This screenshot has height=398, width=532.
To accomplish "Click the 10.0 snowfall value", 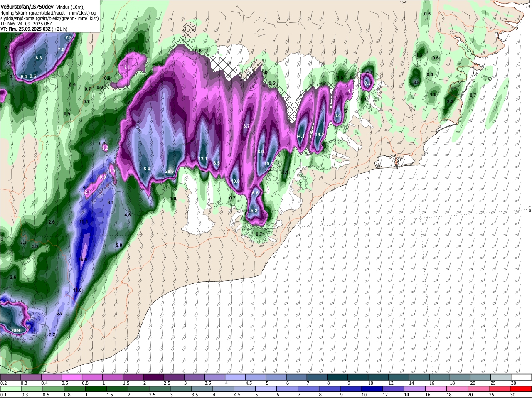I will 235,182.
